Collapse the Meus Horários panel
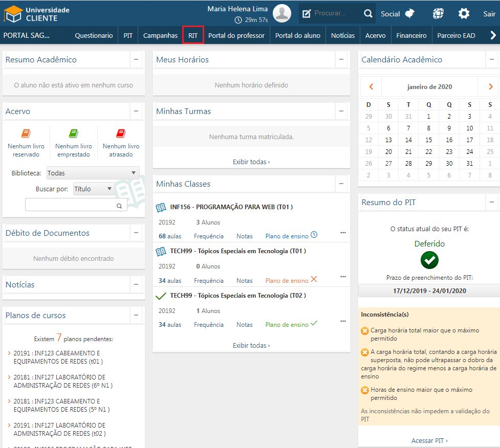500x448 pixels. pos(341,60)
